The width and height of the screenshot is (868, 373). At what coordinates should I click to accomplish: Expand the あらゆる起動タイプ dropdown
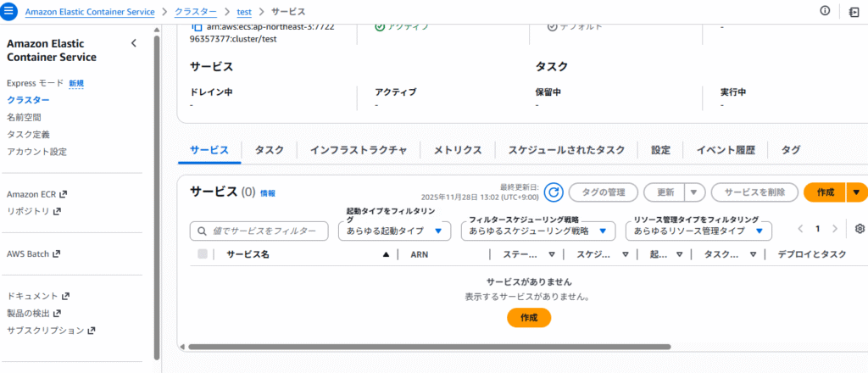(395, 231)
